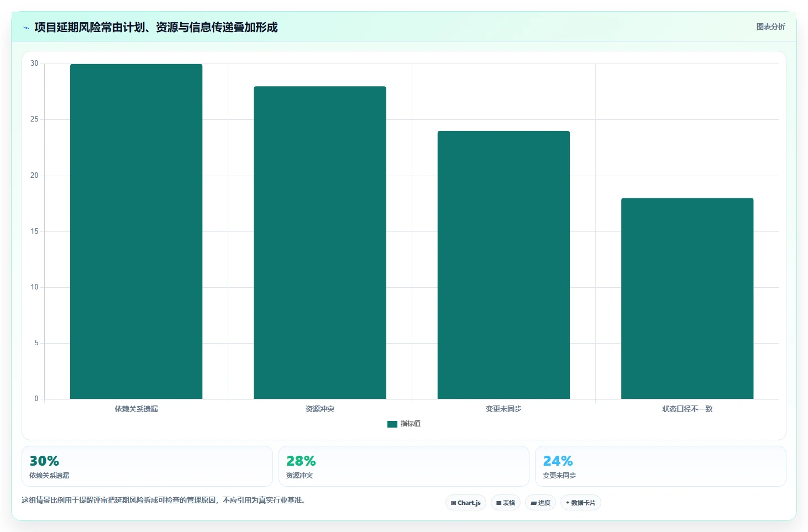Click the 指标值 legend label
808x532 pixels.
(x=411, y=424)
